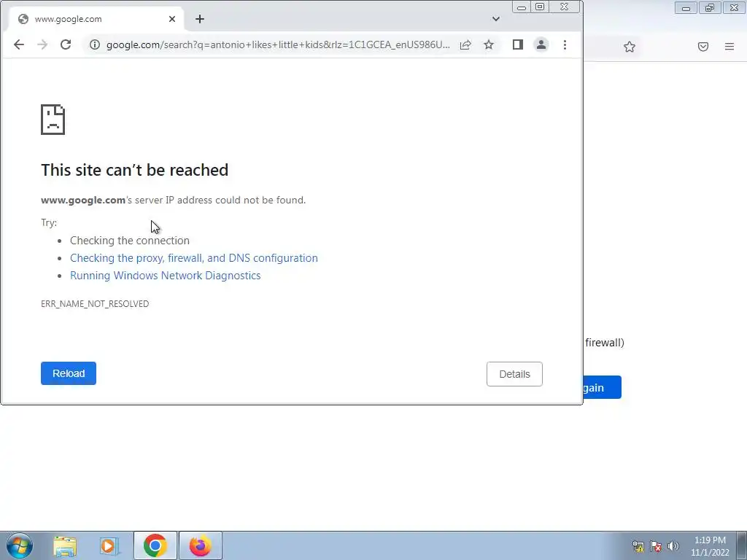
Task: Maximize the Chrome window
Action: [x=540, y=7]
